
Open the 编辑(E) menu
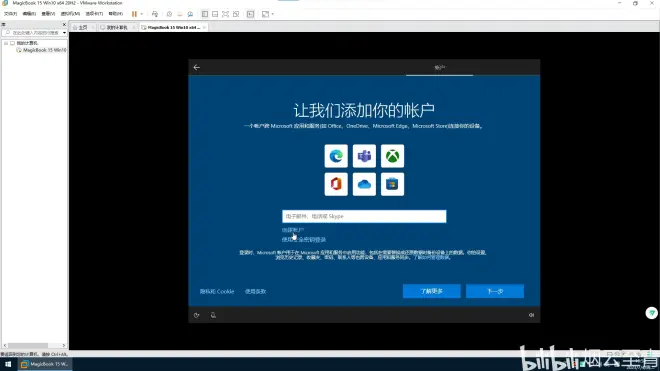tap(29, 14)
